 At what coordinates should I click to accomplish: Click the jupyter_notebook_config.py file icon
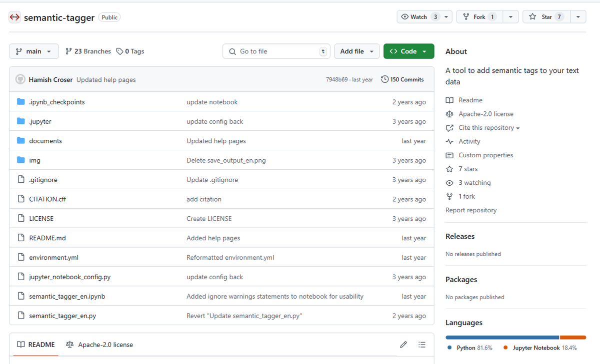(x=21, y=277)
